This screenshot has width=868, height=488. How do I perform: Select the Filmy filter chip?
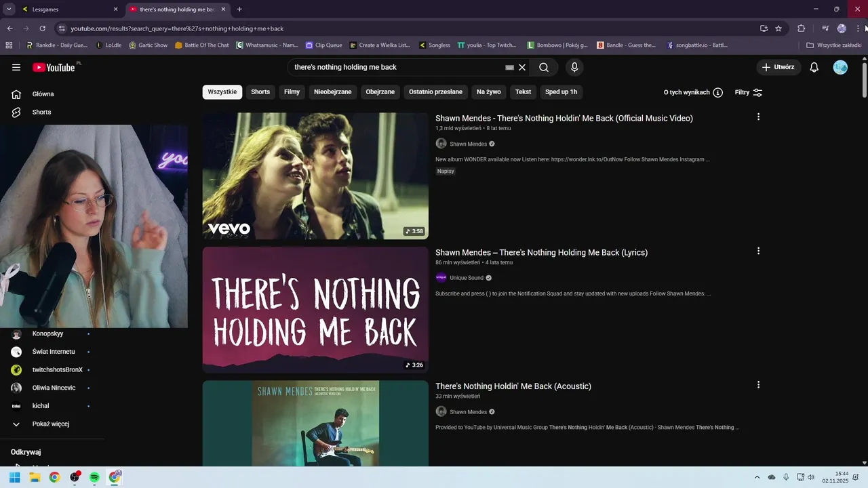pyautogui.click(x=292, y=92)
